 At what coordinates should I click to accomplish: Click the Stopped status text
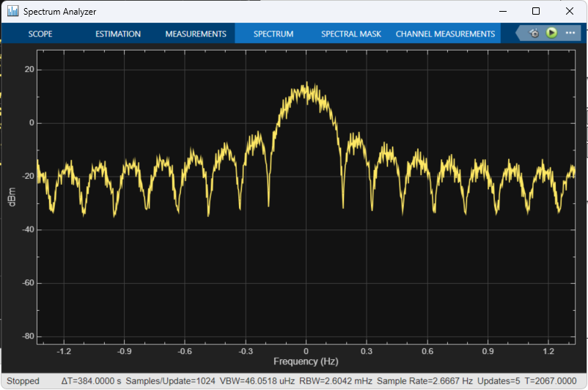coord(23,381)
